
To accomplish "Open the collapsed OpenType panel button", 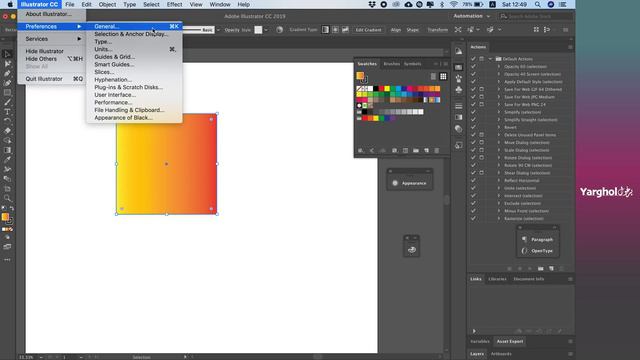I will click(x=538, y=251).
